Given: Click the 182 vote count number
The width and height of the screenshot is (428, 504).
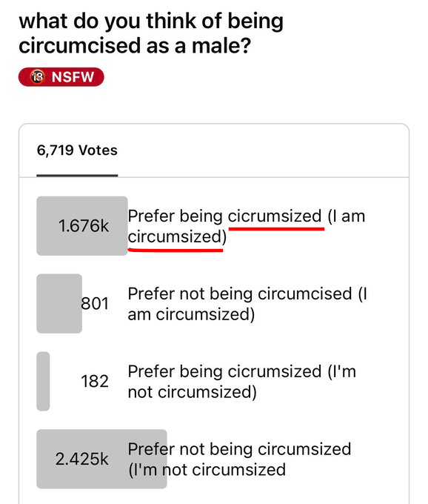Looking at the screenshot, I should [x=95, y=381].
